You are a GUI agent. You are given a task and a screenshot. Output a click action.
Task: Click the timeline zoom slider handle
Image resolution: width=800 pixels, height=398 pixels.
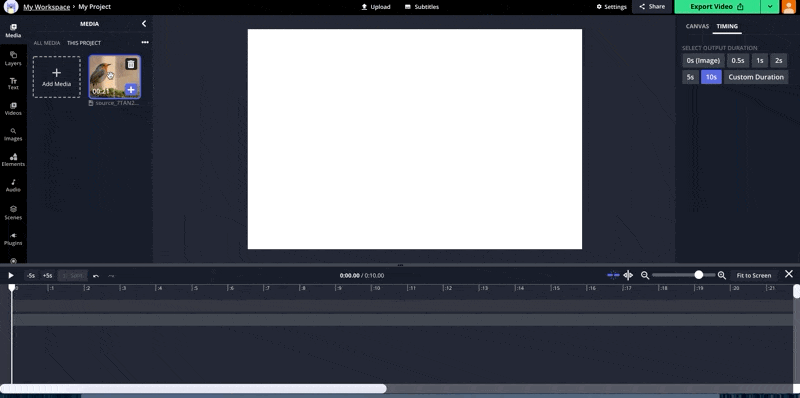point(698,275)
